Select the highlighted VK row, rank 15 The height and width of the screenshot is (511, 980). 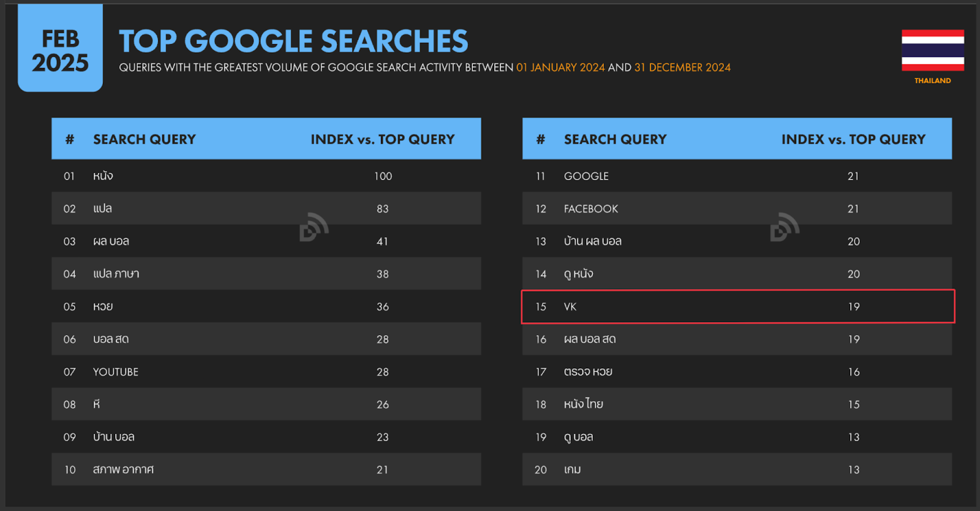pyautogui.click(x=737, y=306)
